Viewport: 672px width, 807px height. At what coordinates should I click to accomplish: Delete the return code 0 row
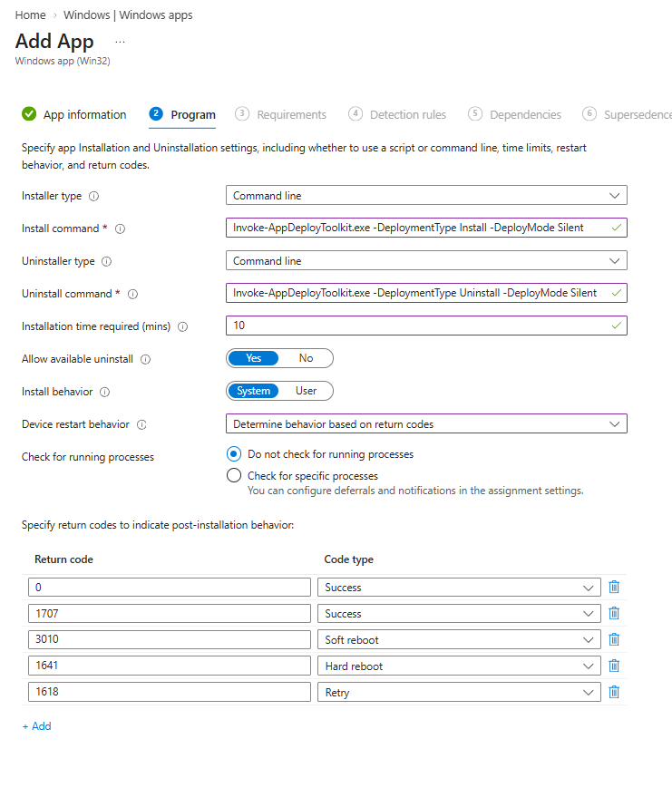coord(614,587)
